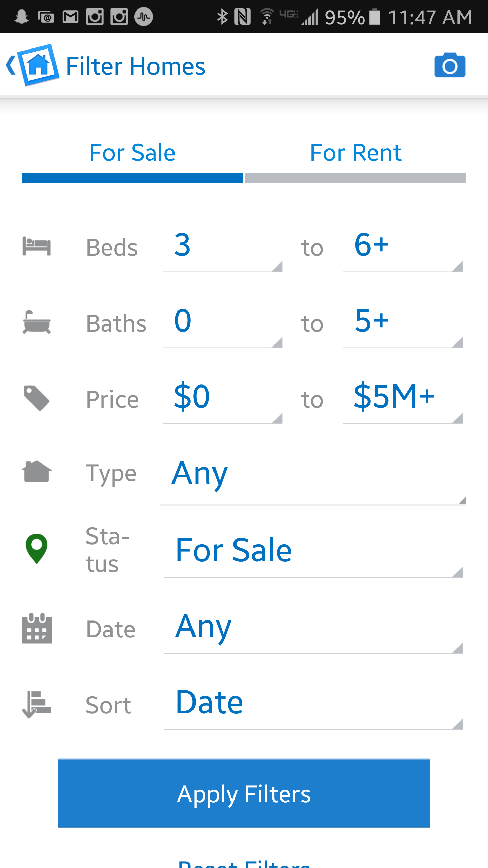Expand the Type dropdown set to Any
This screenshot has width=488, height=868.
[313, 476]
